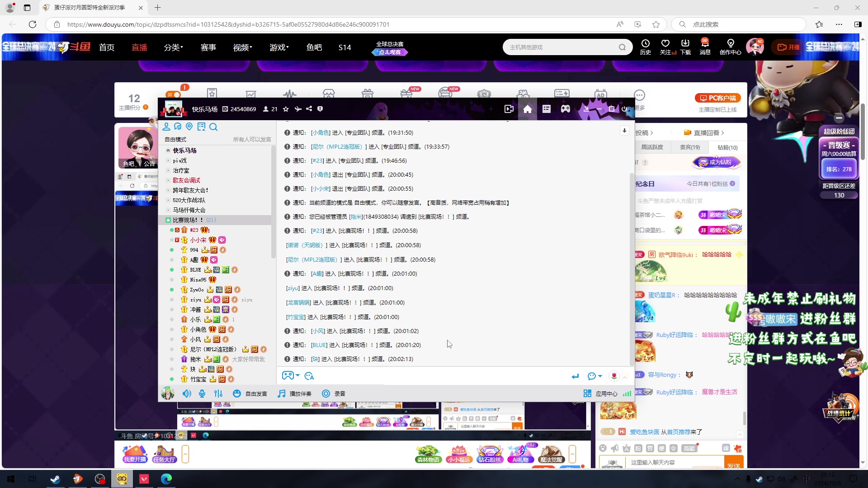Open the audio mixer settings icon

[218, 394]
